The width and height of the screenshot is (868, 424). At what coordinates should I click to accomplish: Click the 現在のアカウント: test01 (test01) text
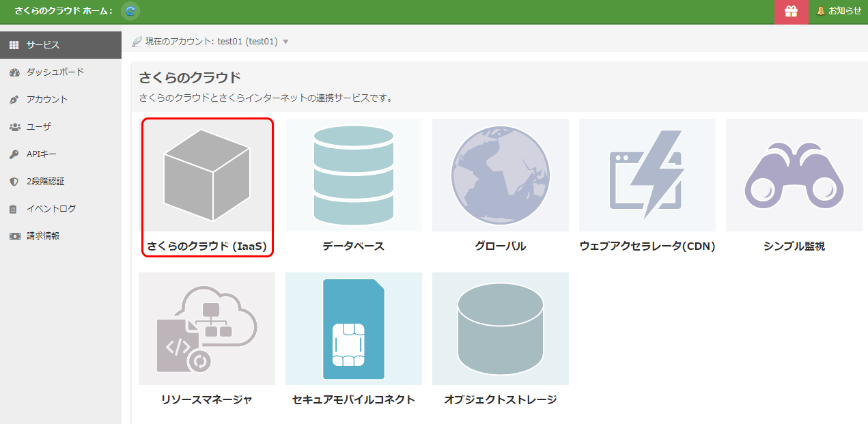[212, 42]
